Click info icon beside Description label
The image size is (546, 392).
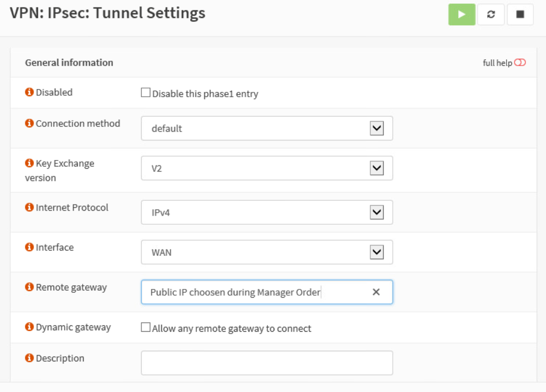click(x=29, y=358)
